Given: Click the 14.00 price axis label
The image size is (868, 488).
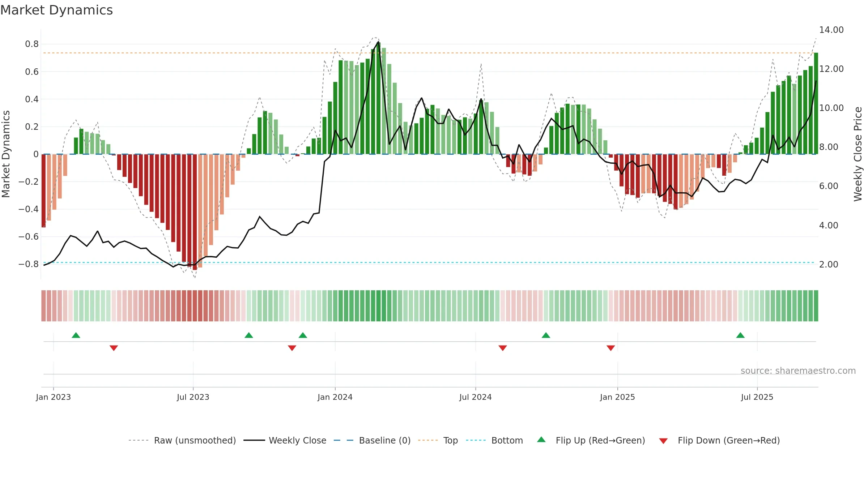Looking at the screenshot, I should point(831,30).
